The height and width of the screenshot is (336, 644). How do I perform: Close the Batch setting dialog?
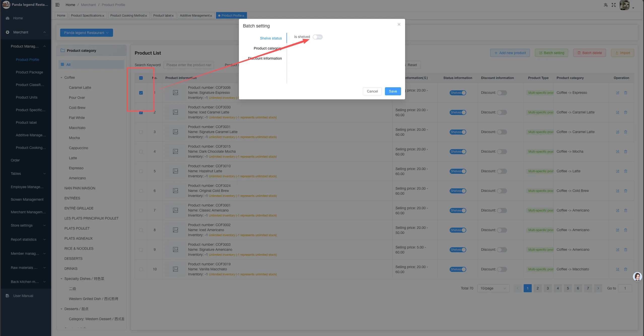click(x=399, y=24)
